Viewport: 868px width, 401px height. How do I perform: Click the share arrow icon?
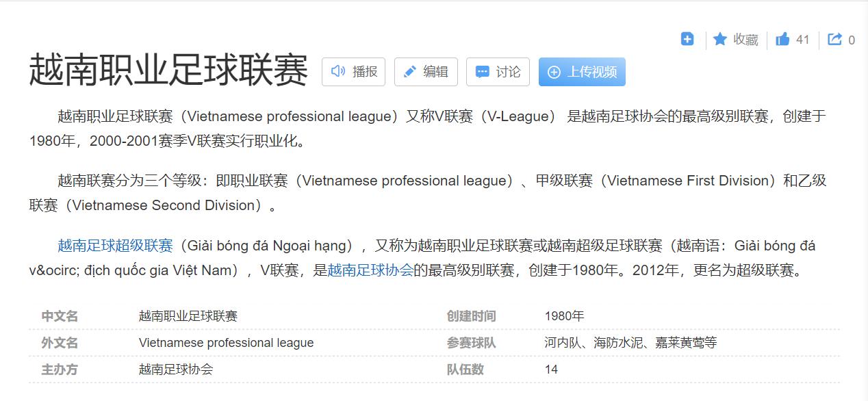click(x=835, y=39)
